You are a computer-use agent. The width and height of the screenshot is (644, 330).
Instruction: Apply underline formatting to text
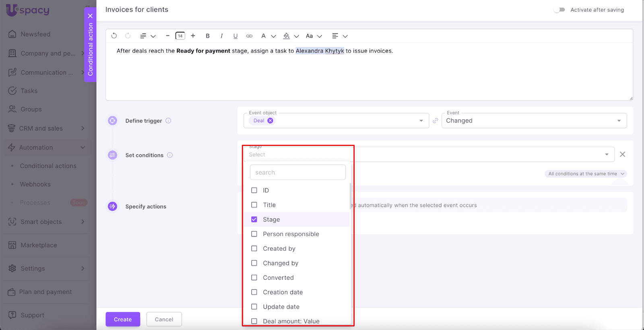[235, 36]
